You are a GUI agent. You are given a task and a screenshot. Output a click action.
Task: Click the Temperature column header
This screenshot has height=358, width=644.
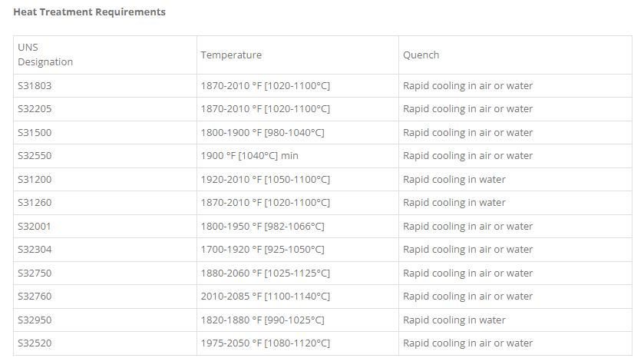pos(231,55)
